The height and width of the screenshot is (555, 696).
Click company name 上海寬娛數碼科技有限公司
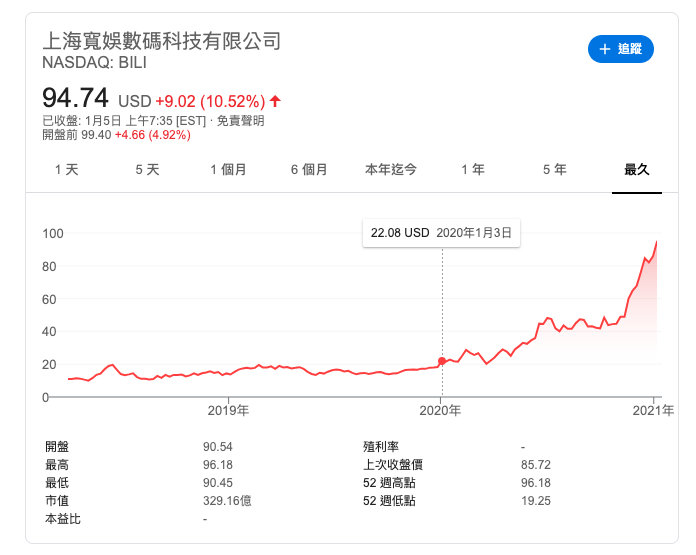coord(162,41)
